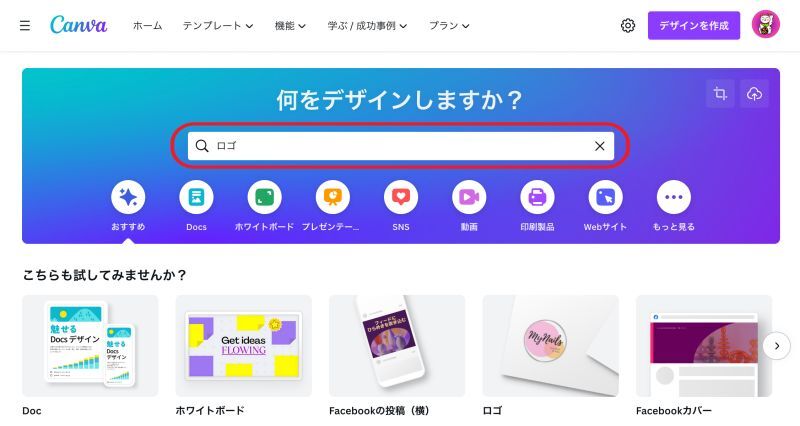Click the custom size crop icon

[720, 94]
